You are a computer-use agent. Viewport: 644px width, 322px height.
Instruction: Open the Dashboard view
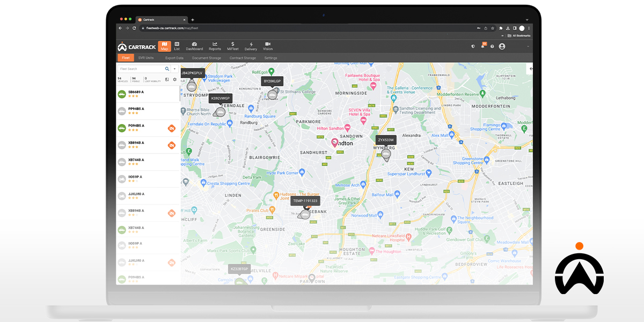(195, 47)
